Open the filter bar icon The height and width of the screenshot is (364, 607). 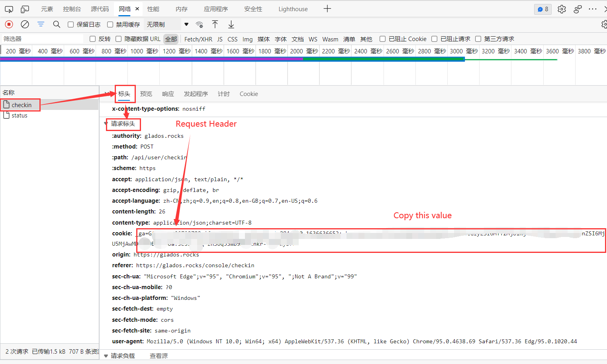coord(41,24)
